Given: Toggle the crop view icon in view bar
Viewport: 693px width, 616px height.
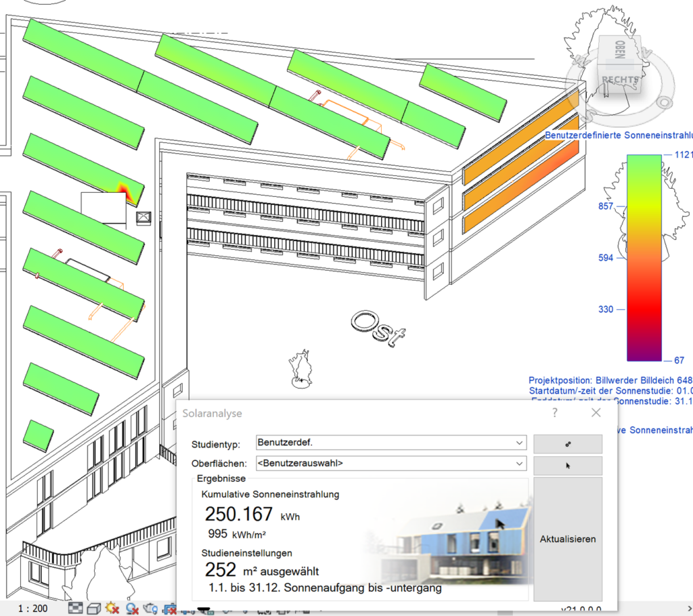Looking at the screenshot, I should tap(170, 609).
